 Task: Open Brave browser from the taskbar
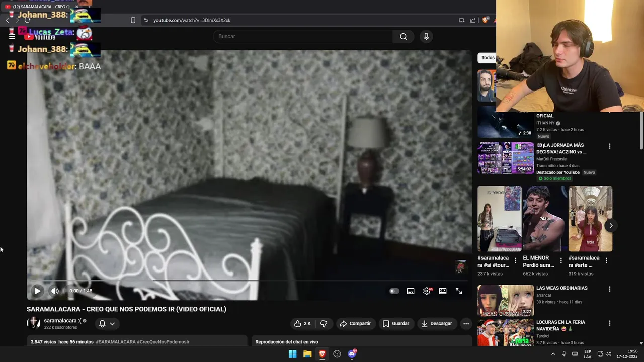click(x=322, y=354)
